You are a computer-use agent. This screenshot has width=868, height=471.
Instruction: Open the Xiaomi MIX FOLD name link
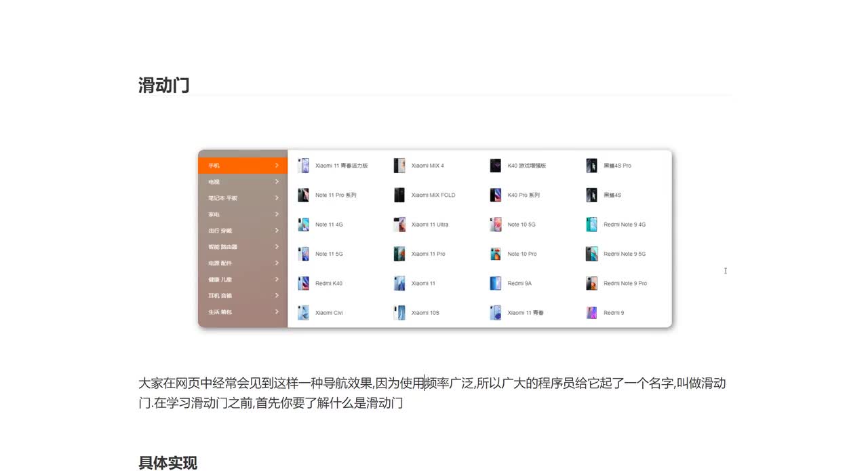point(433,195)
